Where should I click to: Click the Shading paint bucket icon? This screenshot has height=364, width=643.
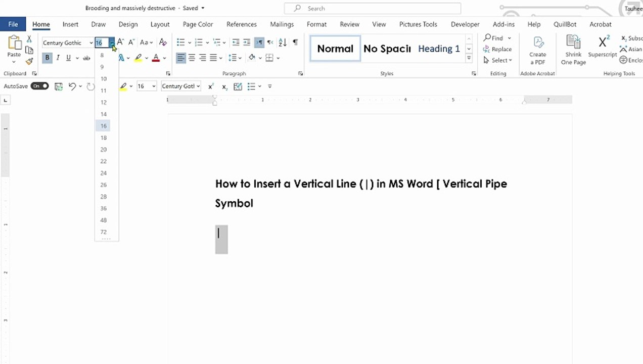point(252,58)
